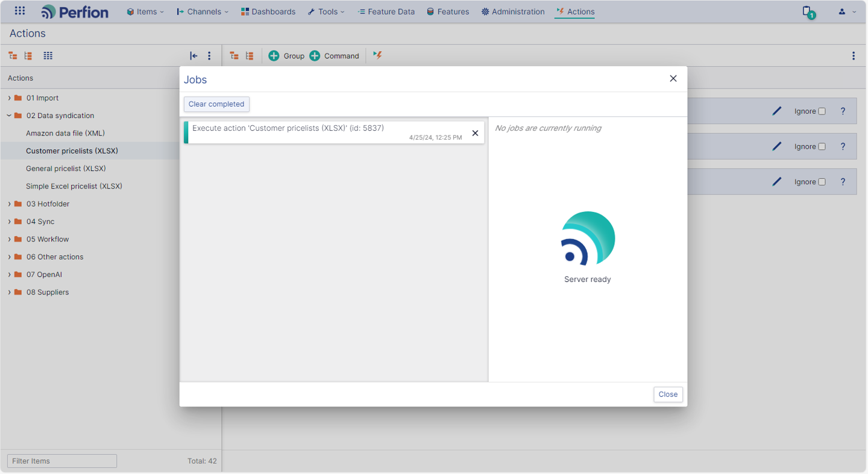Open help for the first command
Viewport: 868px width, 474px height.
pyautogui.click(x=843, y=111)
